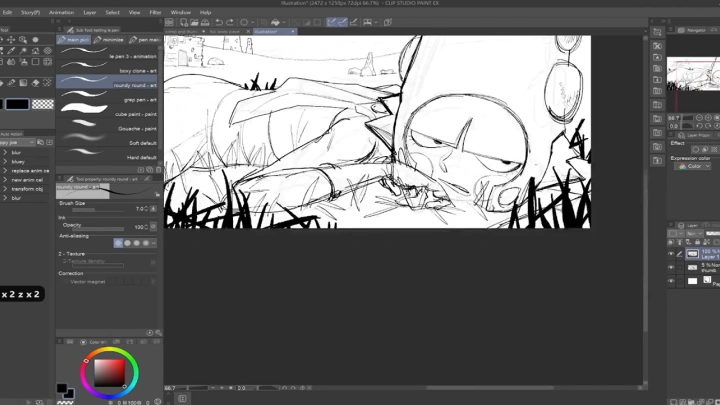Select second anti-aliasing option circle
Screen dimensions: 720x405
[x=127, y=243]
